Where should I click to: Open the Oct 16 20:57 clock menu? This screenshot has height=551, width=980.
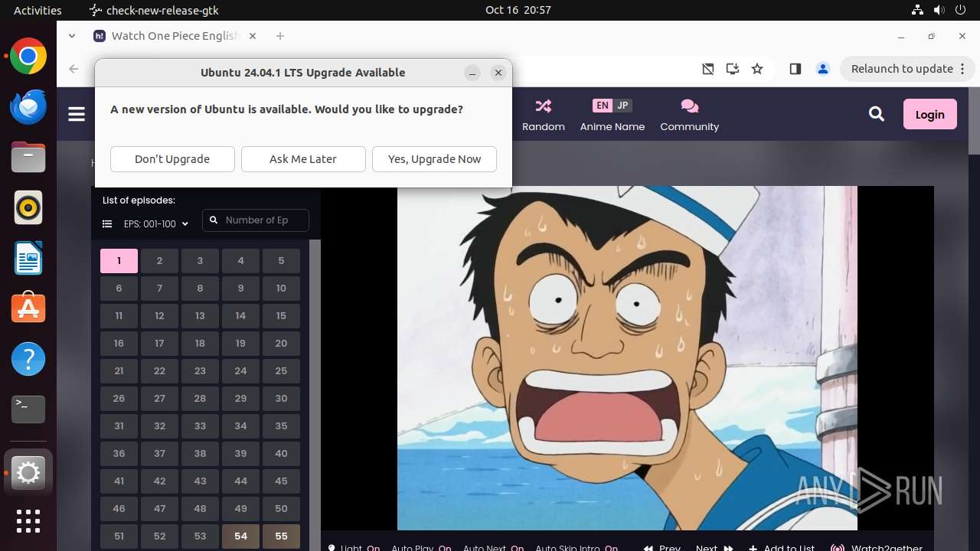click(518, 10)
